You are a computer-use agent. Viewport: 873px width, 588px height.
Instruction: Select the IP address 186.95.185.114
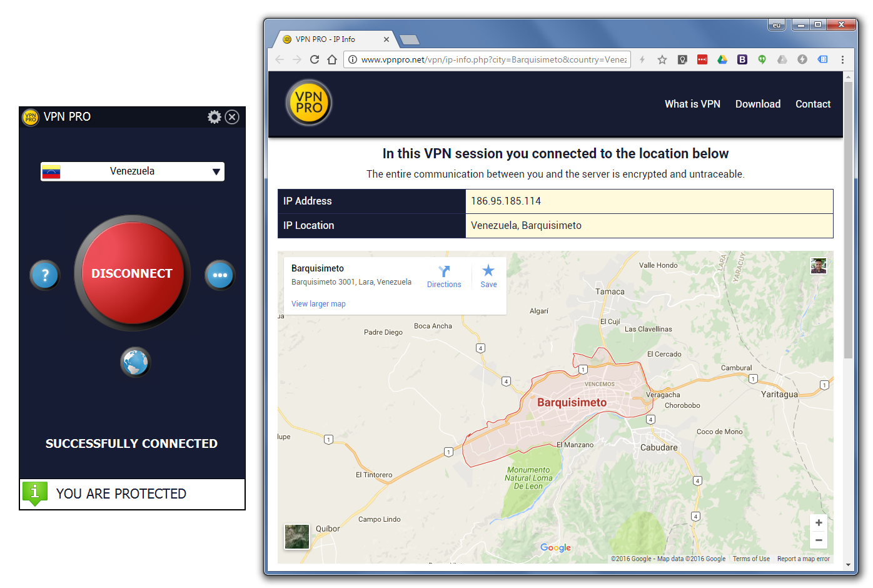[x=506, y=201]
